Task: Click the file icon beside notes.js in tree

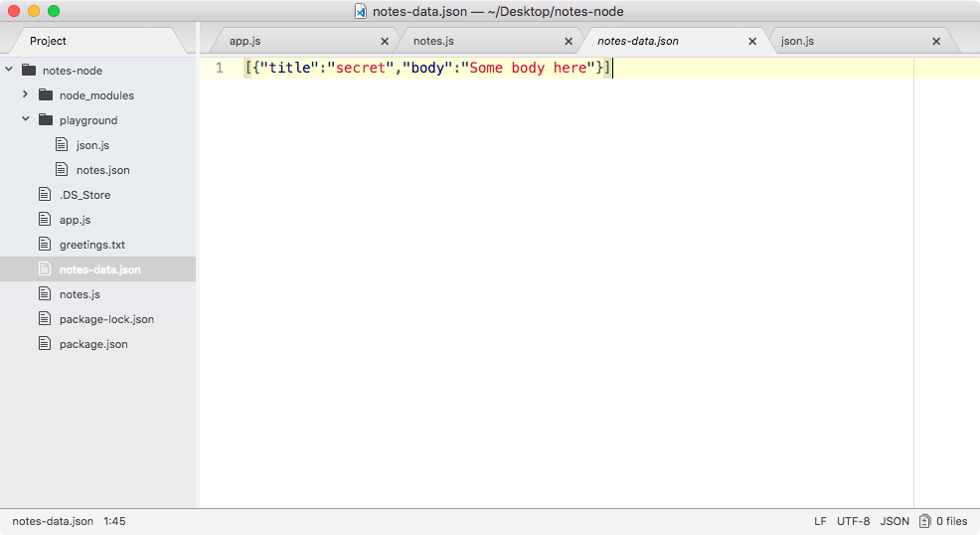Action: coord(45,293)
